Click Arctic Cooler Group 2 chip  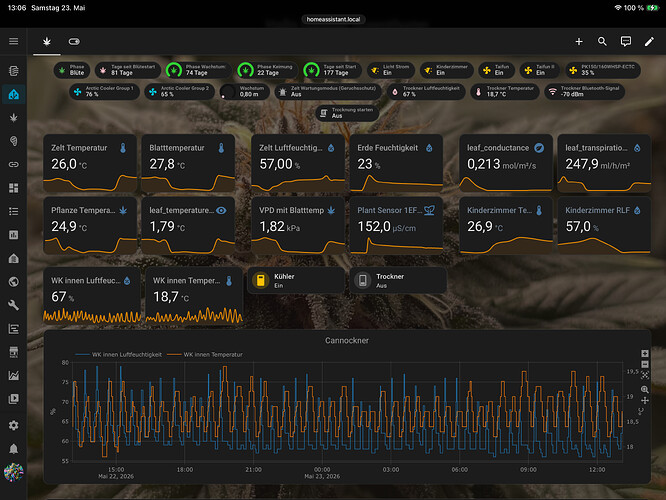pos(180,91)
